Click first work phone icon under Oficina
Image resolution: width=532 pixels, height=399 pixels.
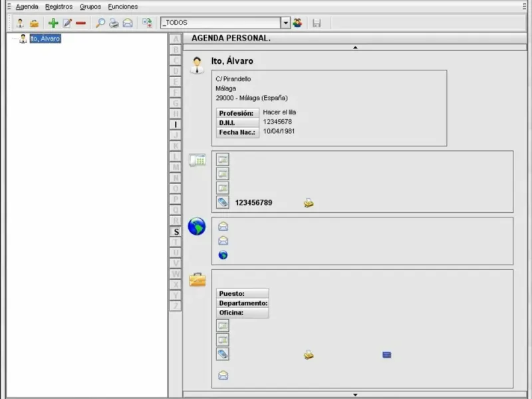pos(223,326)
